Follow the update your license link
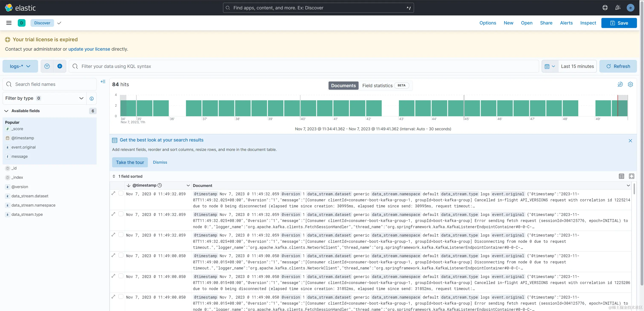This screenshot has height=311, width=644. (x=89, y=49)
